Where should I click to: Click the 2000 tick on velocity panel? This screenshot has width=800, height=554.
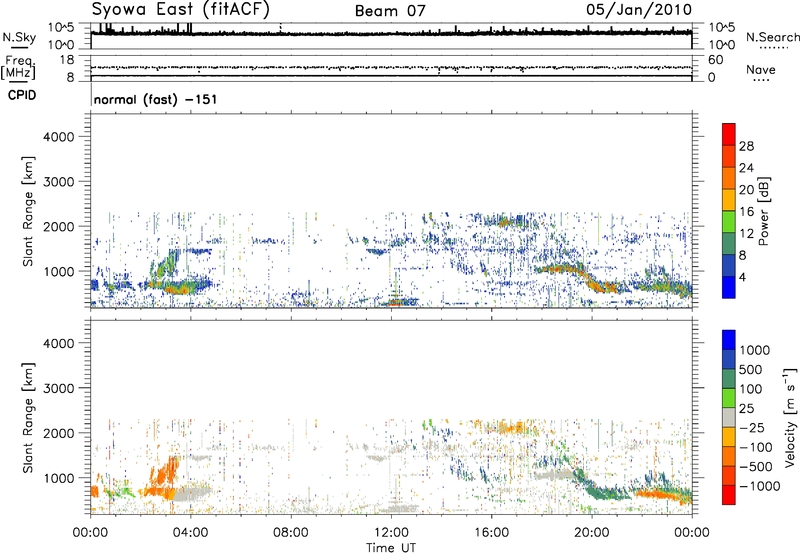coord(58,433)
